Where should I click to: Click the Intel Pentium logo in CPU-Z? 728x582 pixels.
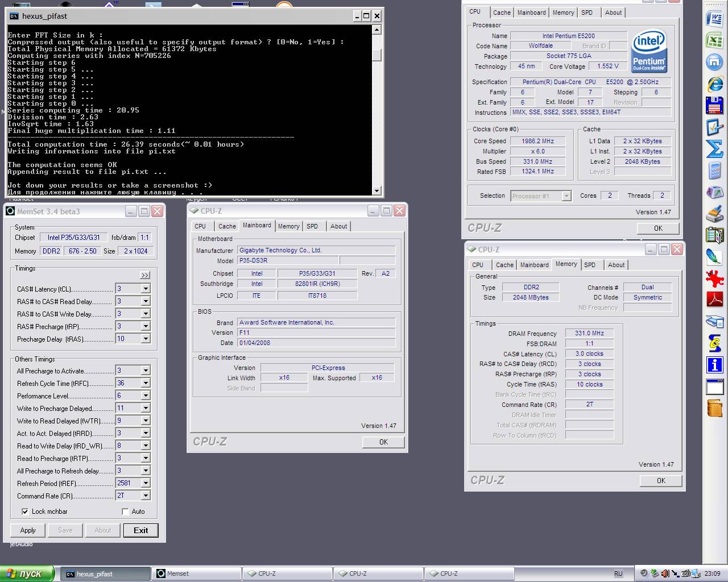pyautogui.click(x=649, y=52)
